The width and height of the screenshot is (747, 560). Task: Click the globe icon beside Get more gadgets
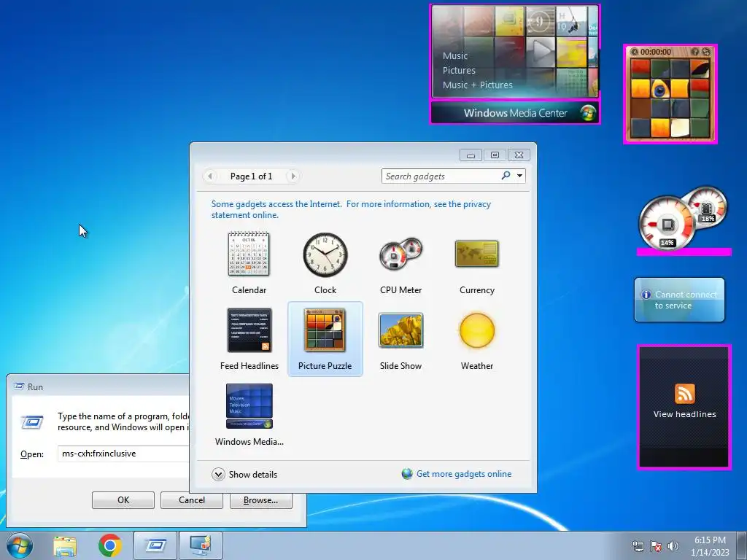point(407,474)
